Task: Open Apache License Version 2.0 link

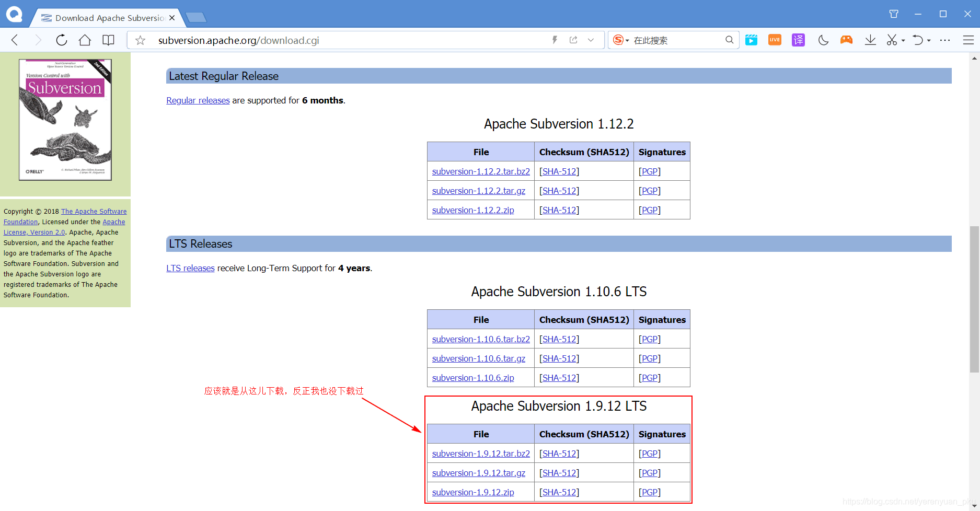Action: pos(113,222)
